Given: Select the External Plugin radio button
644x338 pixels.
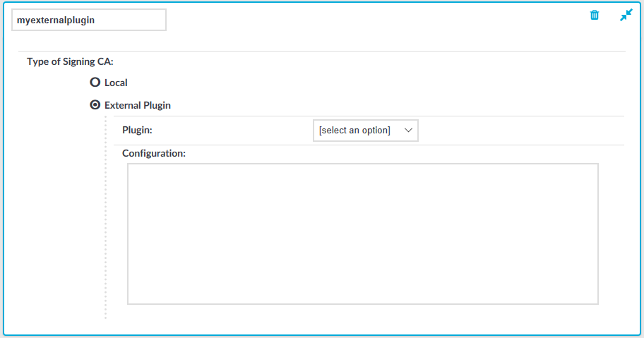Looking at the screenshot, I should pyautogui.click(x=95, y=105).
